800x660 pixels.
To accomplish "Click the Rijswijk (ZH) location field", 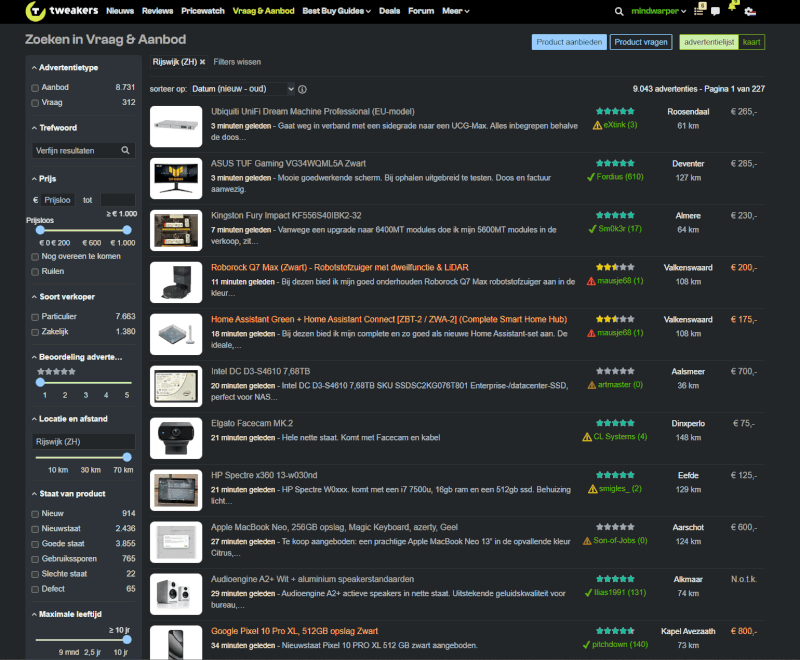I will pos(84,442).
